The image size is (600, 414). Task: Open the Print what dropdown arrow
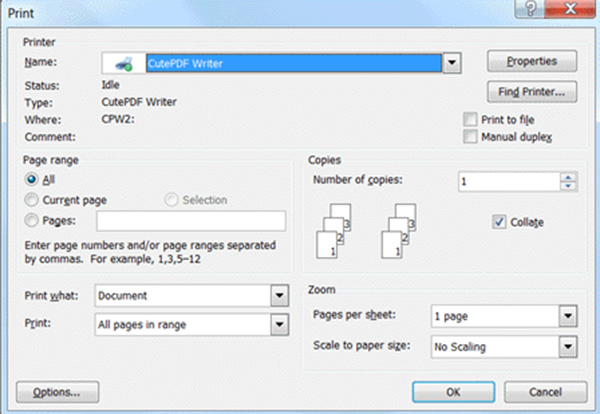pyautogui.click(x=280, y=295)
